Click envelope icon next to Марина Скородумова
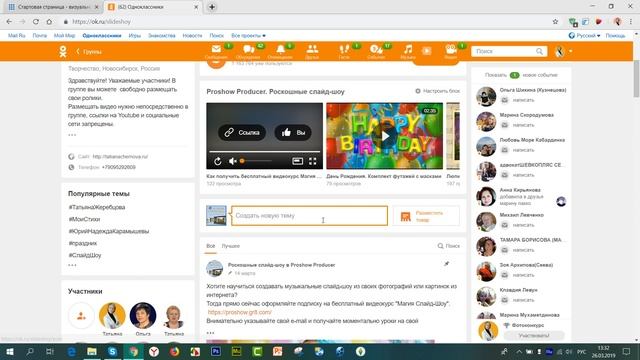 click(x=505, y=125)
